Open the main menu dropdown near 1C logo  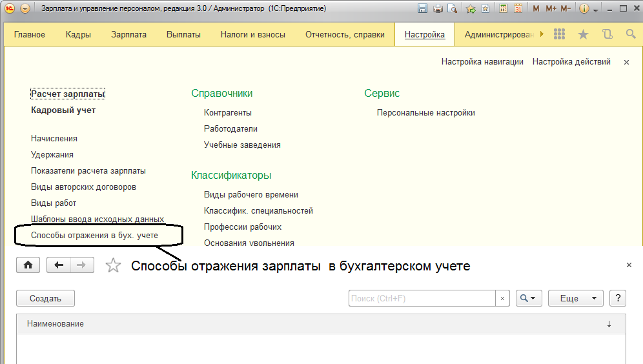(25, 9)
